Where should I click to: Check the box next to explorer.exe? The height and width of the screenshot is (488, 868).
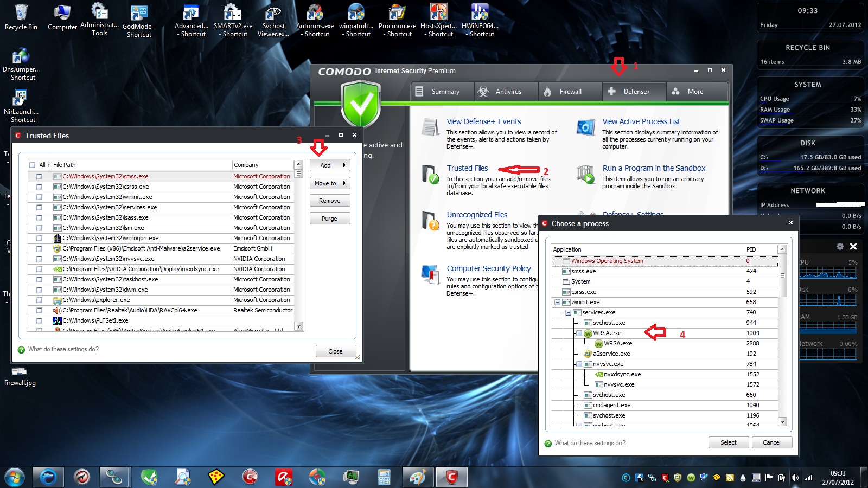tap(39, 300)
